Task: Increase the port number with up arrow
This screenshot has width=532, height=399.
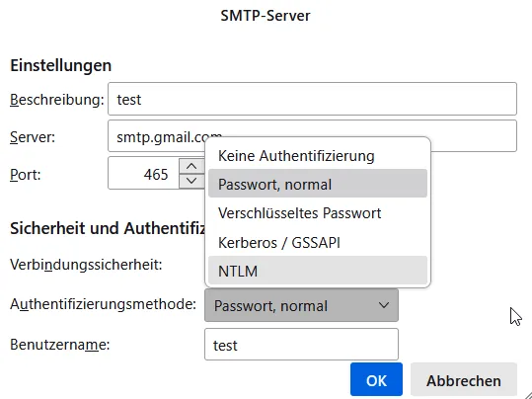Action: (191, 166)
